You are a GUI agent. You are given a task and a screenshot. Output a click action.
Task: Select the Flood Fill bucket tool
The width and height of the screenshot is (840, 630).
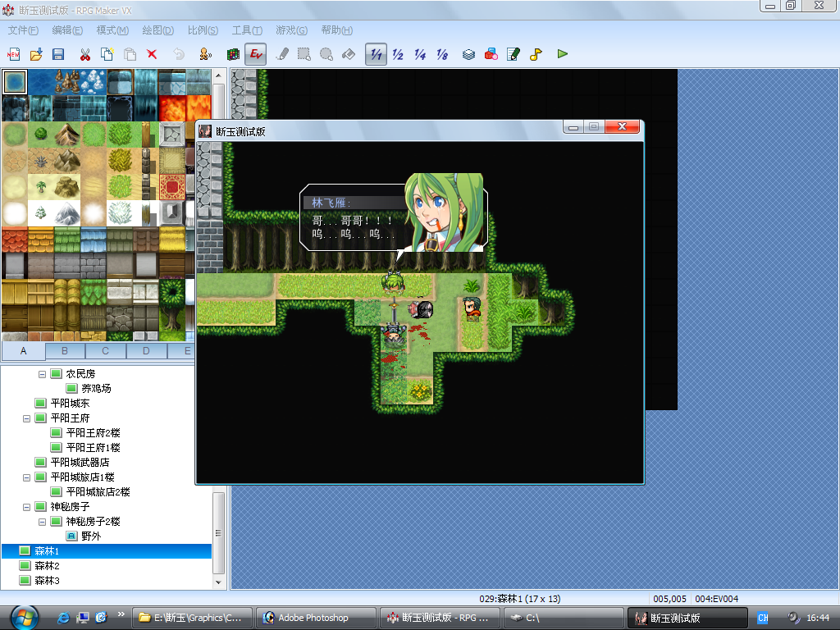coord(349,54)
